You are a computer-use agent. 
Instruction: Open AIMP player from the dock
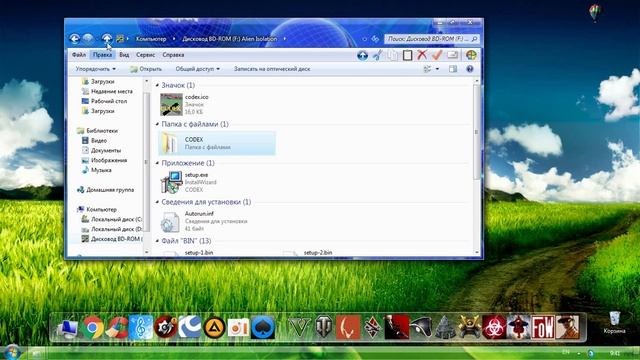(214, 327)
